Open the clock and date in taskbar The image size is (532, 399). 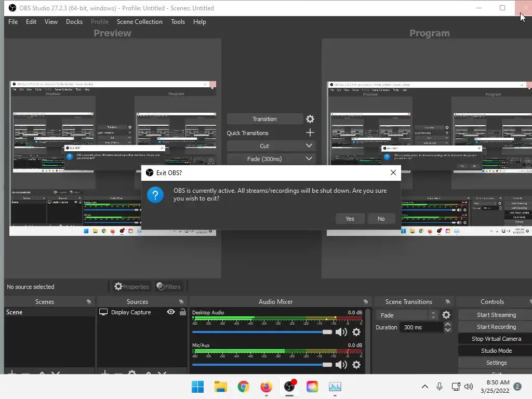[x=495, y=387]
